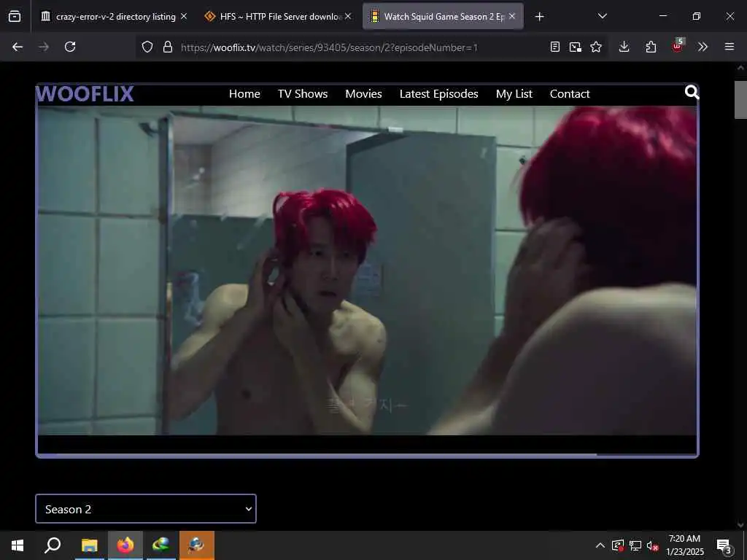Image resolution: width=747 pixels, height=560 pixels.
Task: Select Firefox in the taskbar
Action: [x=125, y=545]
